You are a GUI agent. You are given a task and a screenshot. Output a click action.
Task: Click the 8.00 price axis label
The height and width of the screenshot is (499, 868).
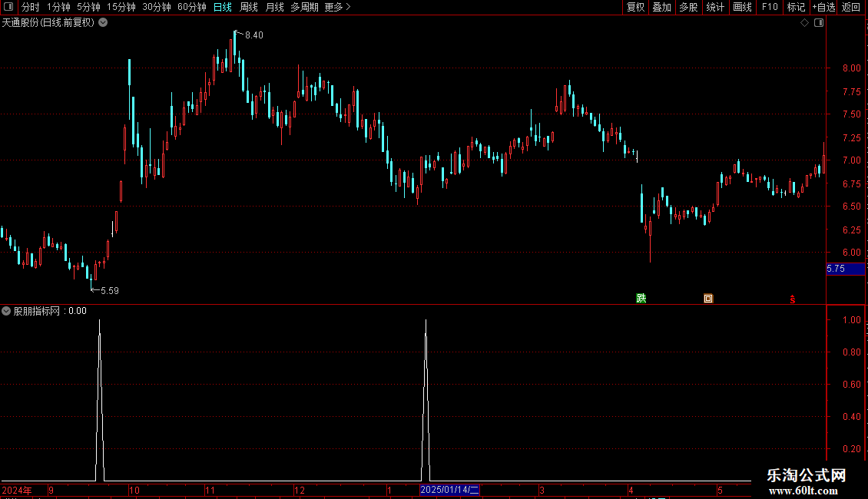pyautogui.click(x=851, y=68)
